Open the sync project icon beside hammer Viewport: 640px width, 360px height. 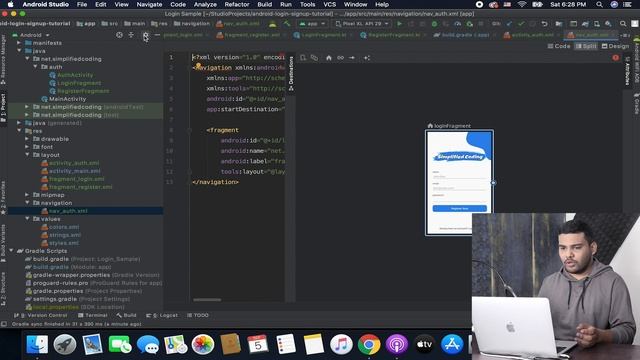[272, 24]
